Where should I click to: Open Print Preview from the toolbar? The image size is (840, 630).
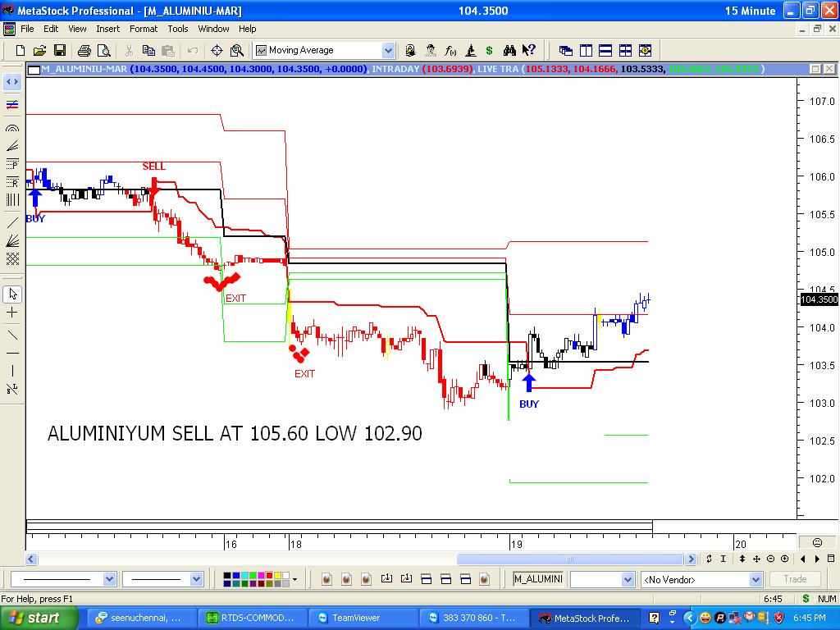104,50
